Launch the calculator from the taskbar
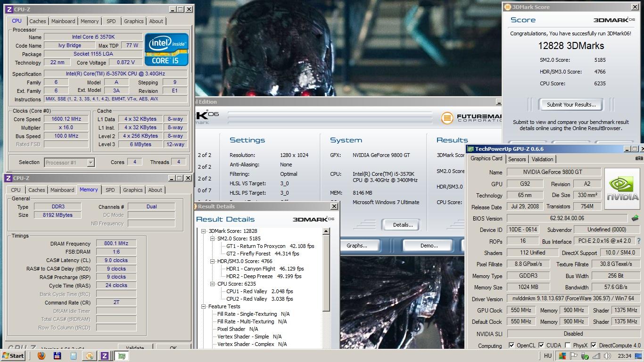 [74, 356]
